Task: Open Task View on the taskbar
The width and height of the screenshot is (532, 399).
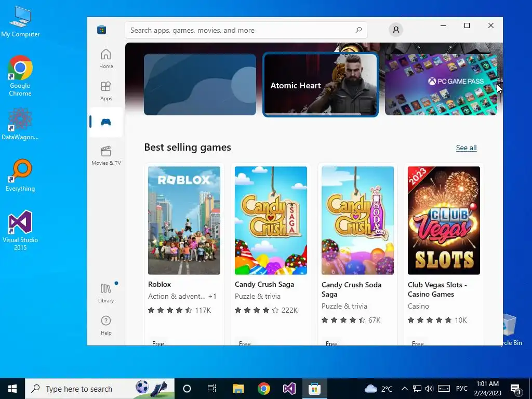Action: (212, 389)
